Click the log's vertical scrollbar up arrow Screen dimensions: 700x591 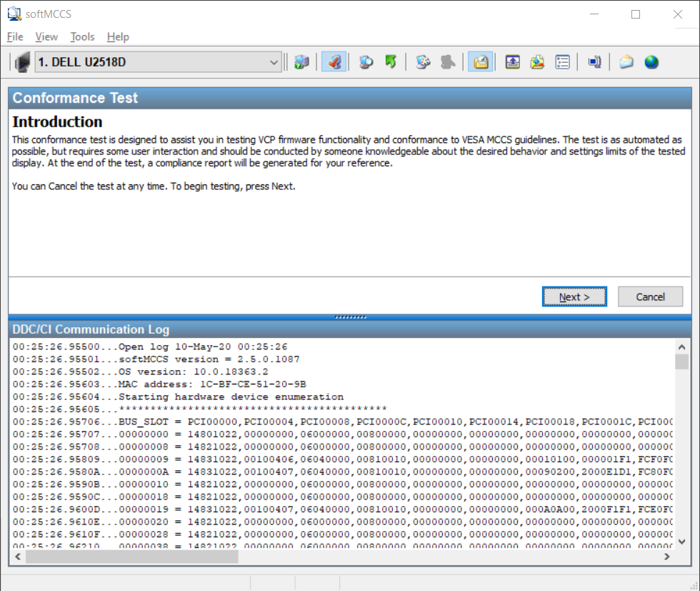[681, 347]
